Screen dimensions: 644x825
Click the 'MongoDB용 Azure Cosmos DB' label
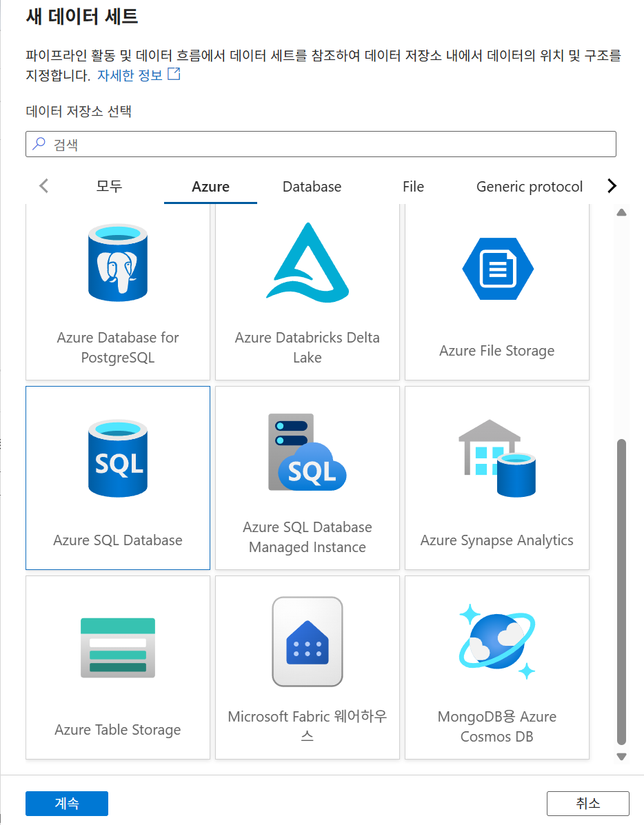(497, 726)
